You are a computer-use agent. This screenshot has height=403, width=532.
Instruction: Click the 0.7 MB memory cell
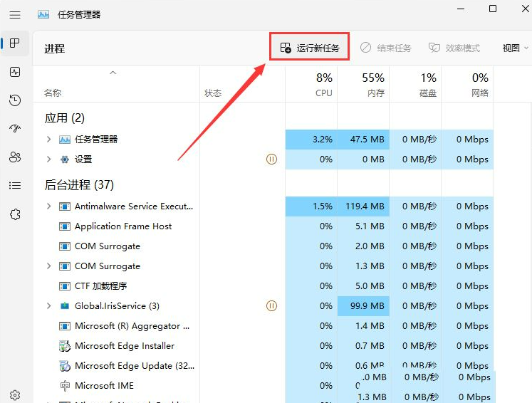point(363,345)
